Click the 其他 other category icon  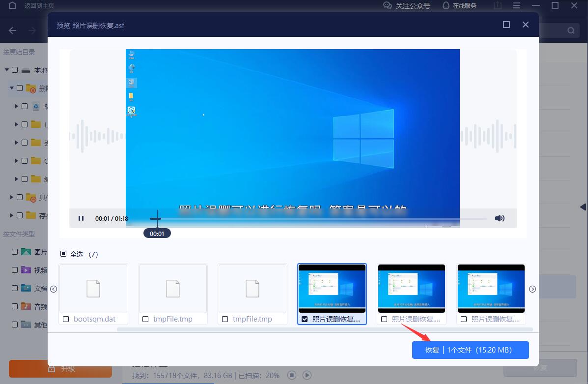click(x=26, y=325)
